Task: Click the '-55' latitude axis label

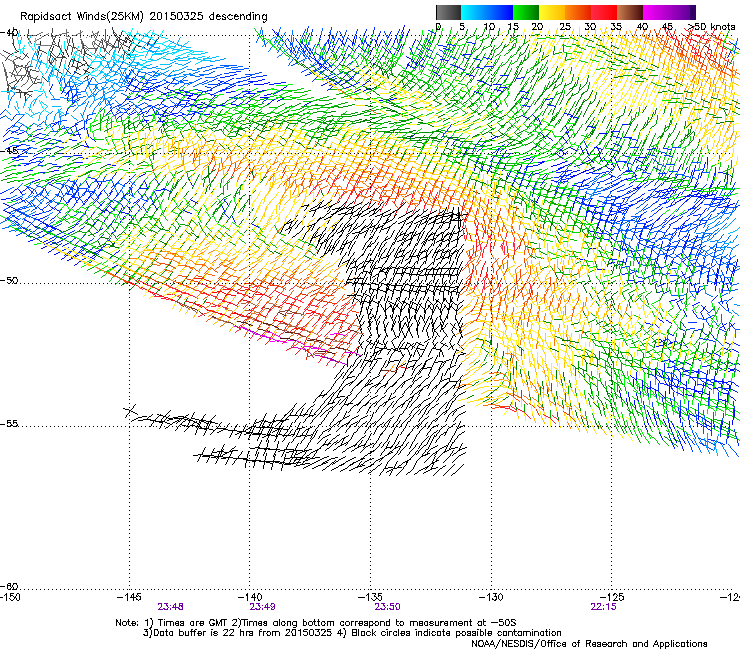Action: pos(9,423)
